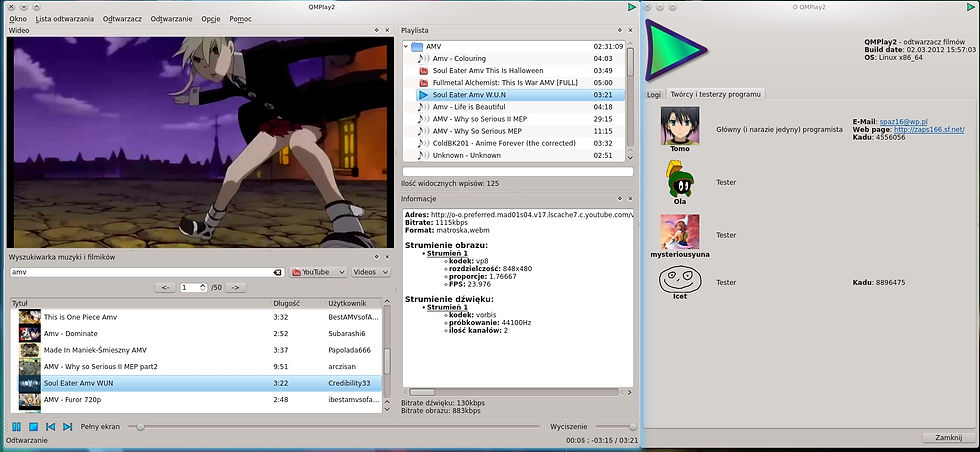Image resolution: width=980 pixels, height=452 pixels.
Task: Click play icon beside Soul Eater Amv W.U.N
Action: [424, 95]
